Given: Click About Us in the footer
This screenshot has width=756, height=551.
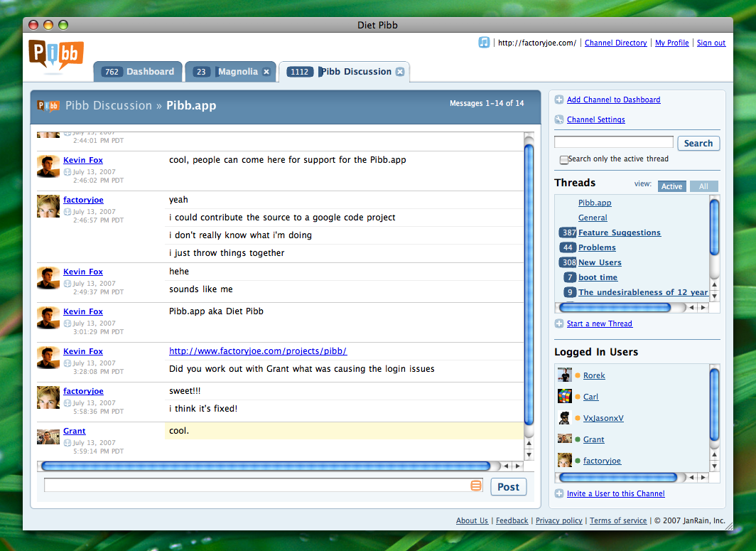Looking at the screenshot, I should pos(472,520).
